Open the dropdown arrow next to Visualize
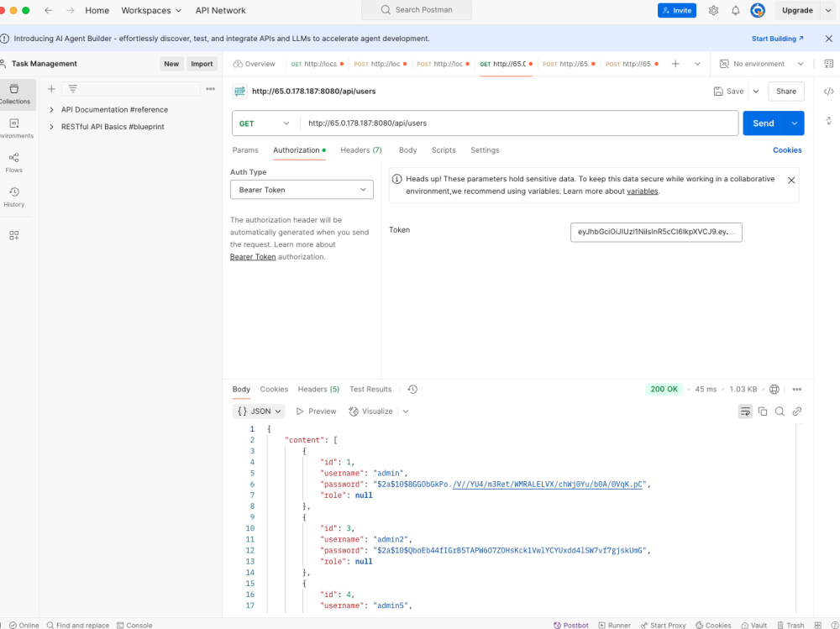 tap(406, 411)
